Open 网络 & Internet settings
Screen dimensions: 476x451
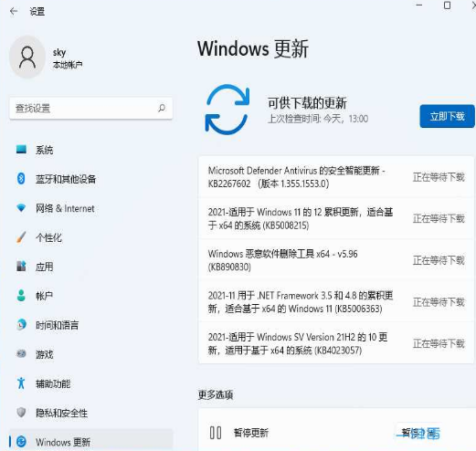click(91, 208)
